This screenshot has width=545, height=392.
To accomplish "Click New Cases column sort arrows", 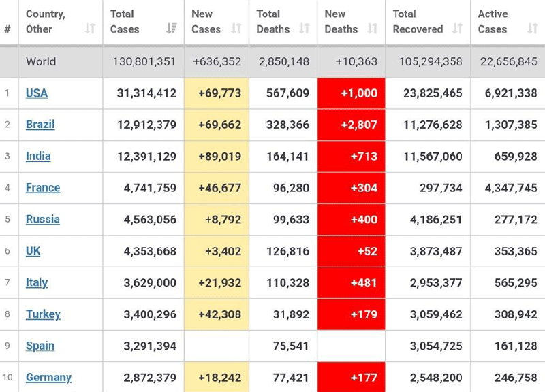I will 236,29.
